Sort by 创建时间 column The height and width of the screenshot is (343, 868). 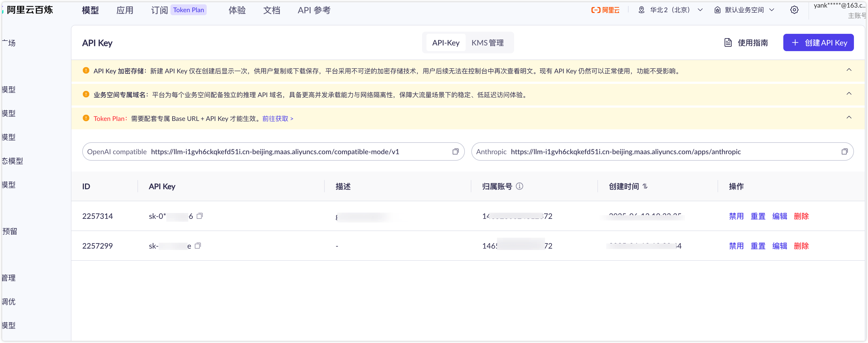[645, 186]
